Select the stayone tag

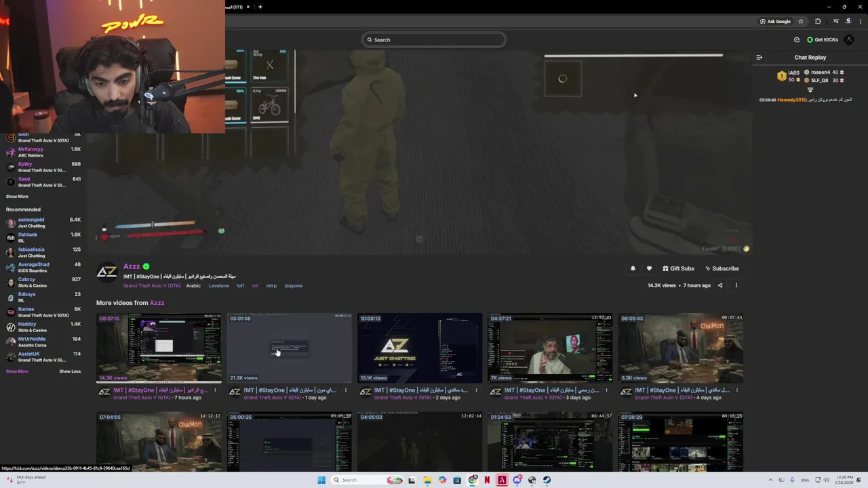pyautogui.click(x=294, y=285)
